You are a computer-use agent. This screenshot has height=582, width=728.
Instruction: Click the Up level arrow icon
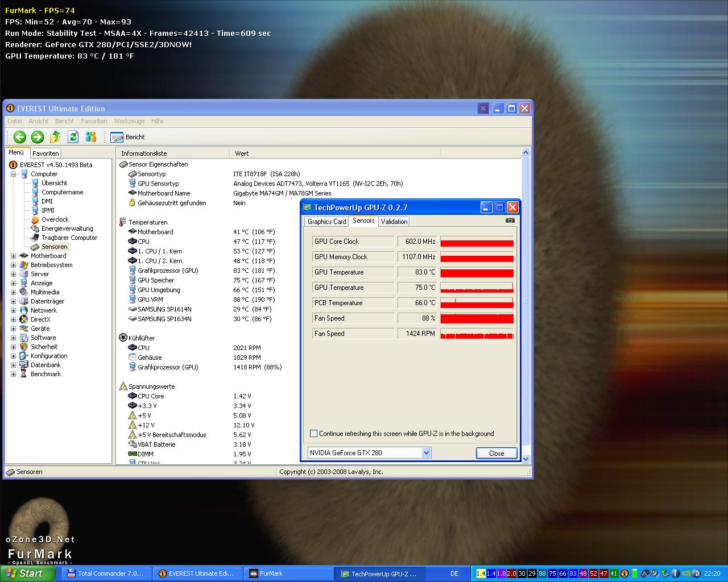tap(55, 137)
